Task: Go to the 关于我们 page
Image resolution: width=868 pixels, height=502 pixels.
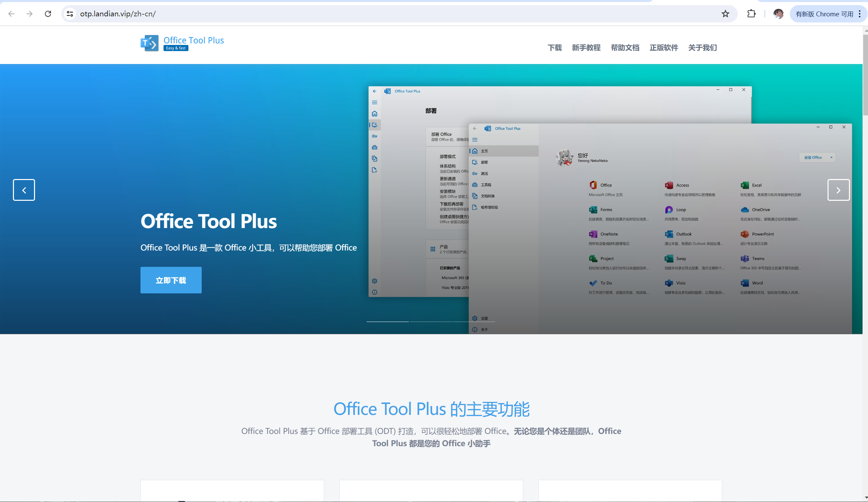Action: pos(702,48)
